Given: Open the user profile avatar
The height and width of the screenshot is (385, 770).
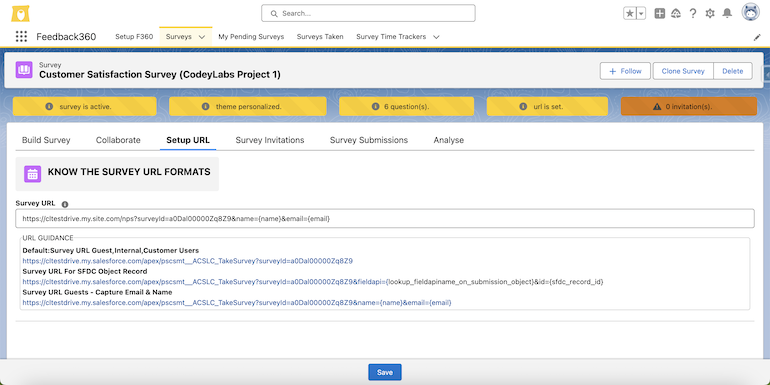Looking at the screenshot, I should coord(750,13).
